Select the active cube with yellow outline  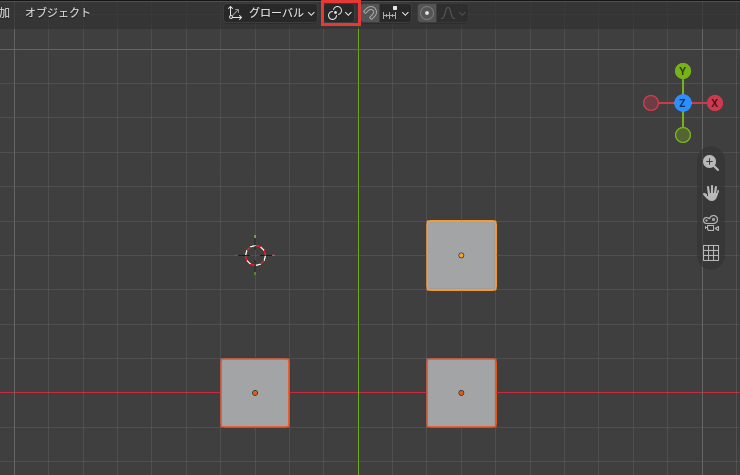pyautogui.click(x=461, y=255)
